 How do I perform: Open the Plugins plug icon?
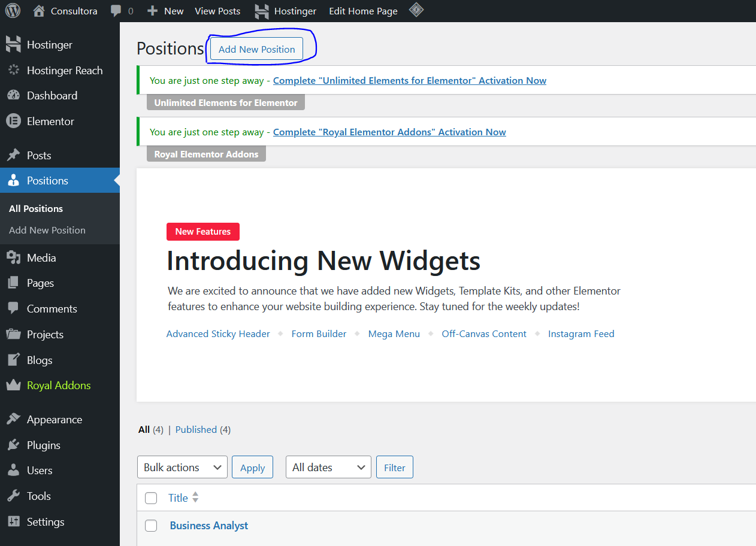[13, 445]
